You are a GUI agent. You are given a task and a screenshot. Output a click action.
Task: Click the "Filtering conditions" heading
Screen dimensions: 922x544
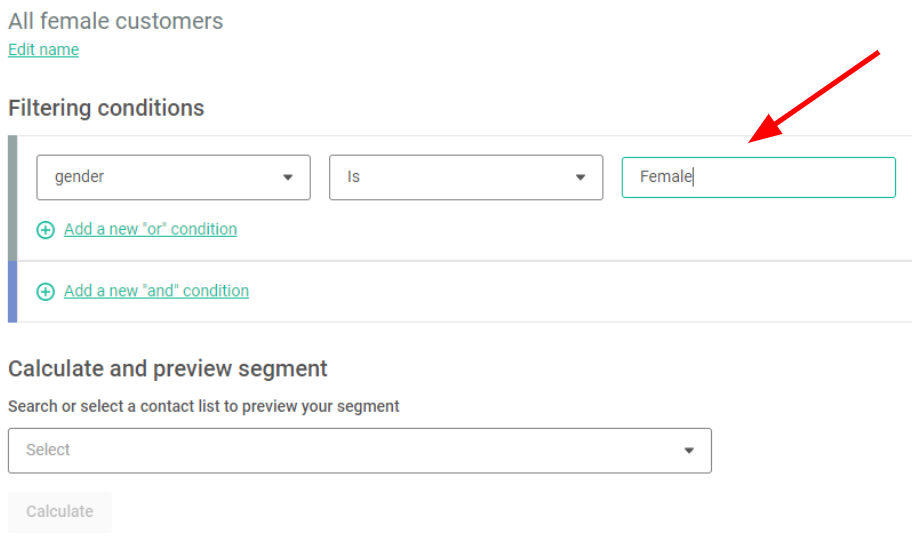click(x=106, y=108)
